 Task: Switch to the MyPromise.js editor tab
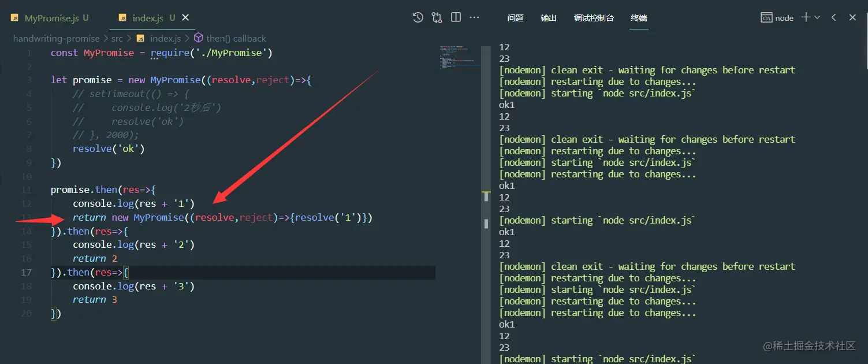[x=51, y=18]
